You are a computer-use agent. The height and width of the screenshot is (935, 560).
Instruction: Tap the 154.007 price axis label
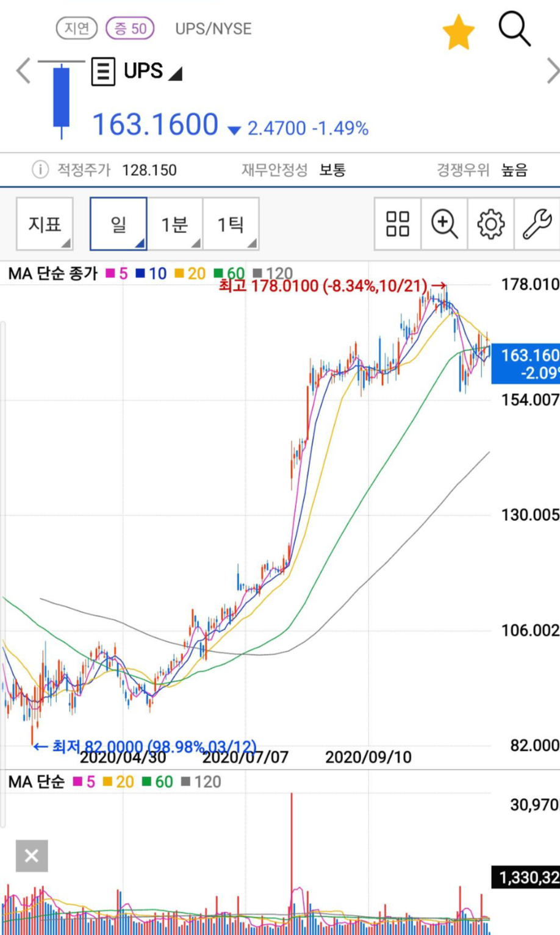tap(530, 399)
